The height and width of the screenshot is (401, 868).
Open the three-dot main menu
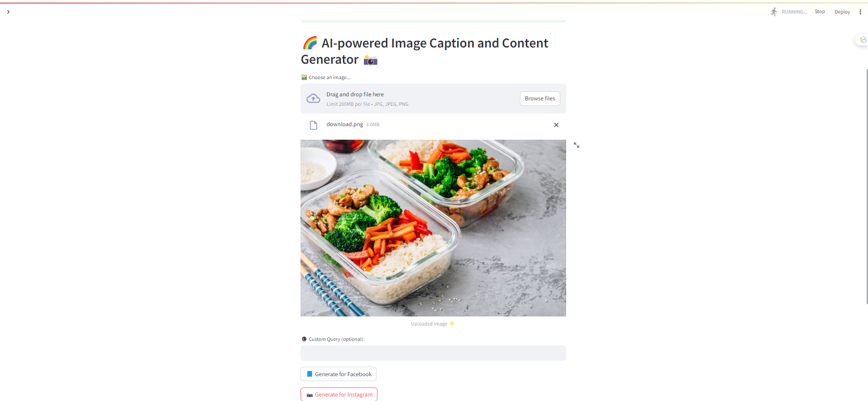860,12
